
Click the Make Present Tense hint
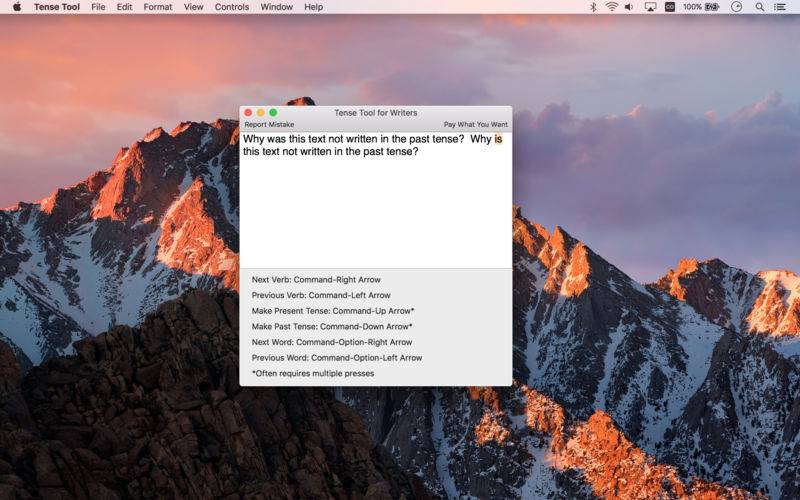tap(333, 311)
